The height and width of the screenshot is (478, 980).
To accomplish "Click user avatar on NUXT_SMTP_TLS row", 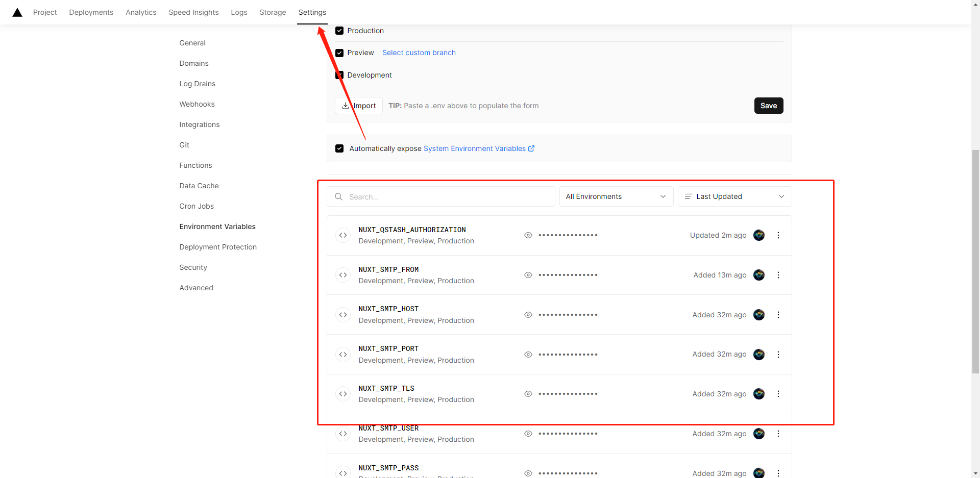I will pos(759,394).
